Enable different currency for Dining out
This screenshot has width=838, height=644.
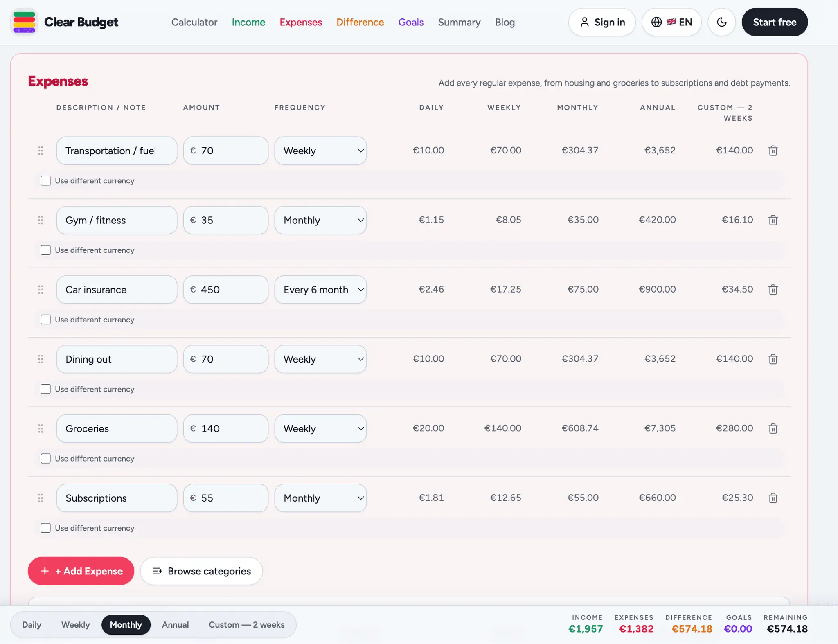click(45, 389)
